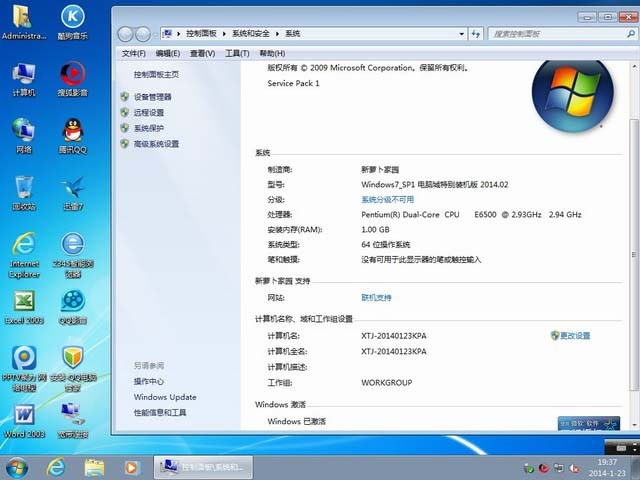
Task: Launch 搜狐影音 desktop shortcut
Action: [73, 80]
